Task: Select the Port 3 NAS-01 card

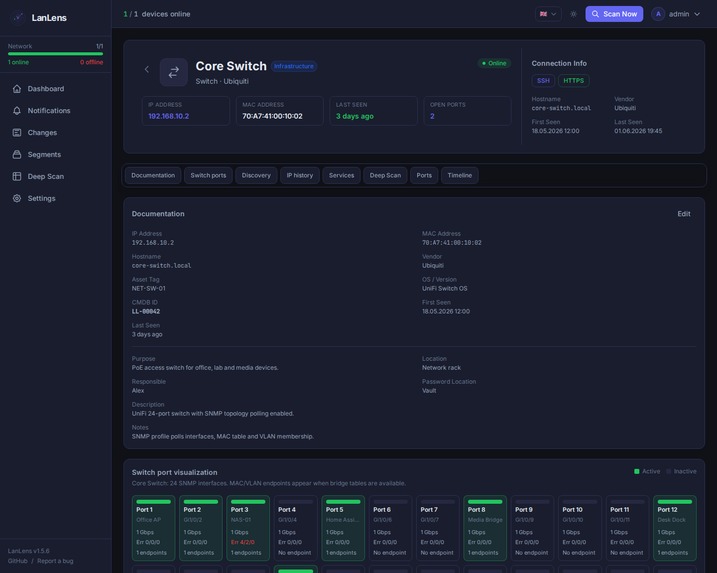Action: click(248, 528)
